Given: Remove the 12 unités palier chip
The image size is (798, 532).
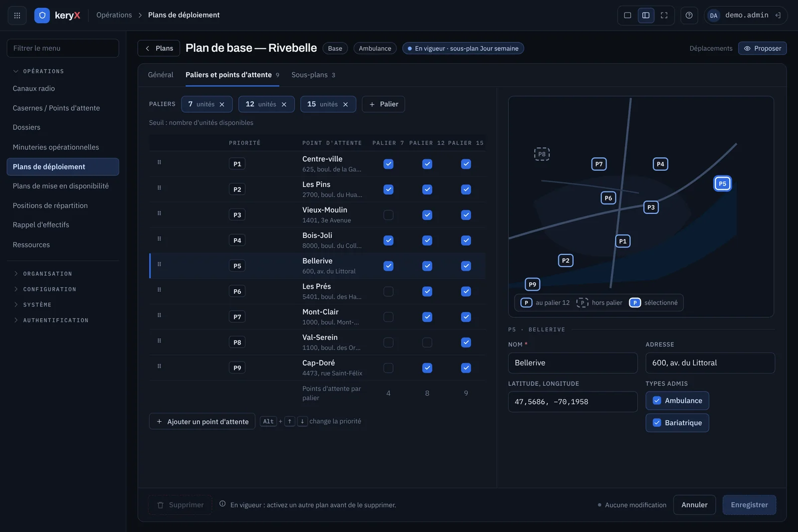Looking at the screenshot, I should pos(284,104).
